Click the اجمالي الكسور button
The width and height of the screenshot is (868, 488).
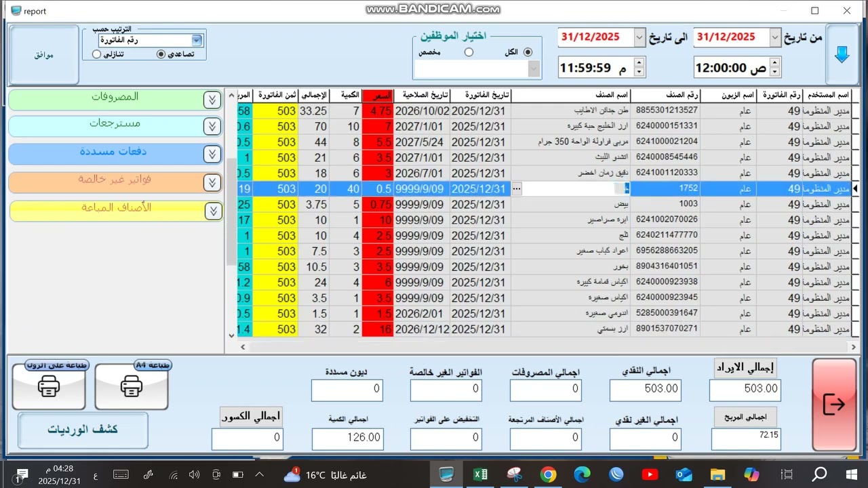click(251, 418)
